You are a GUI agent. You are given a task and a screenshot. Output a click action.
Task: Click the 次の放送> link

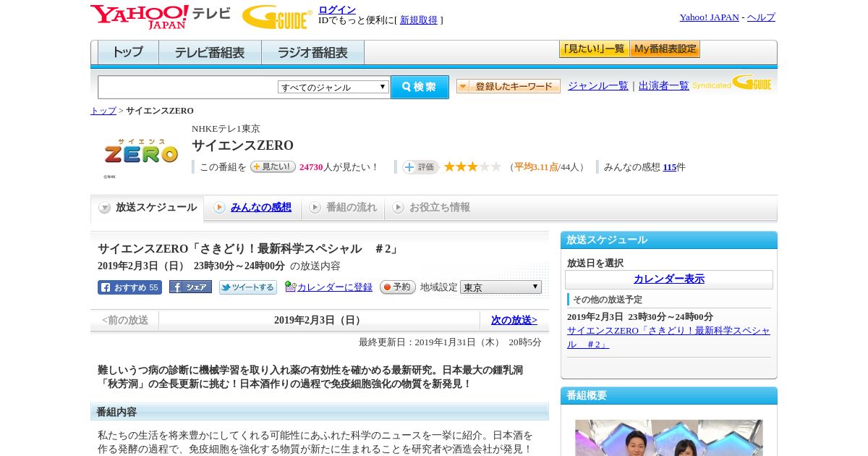pos(514,321)
